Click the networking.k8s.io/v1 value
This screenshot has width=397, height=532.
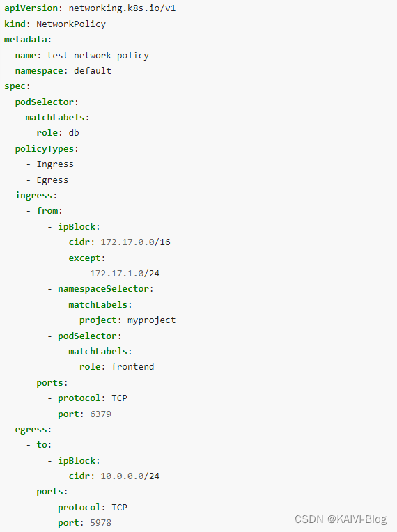coord(122,8)
